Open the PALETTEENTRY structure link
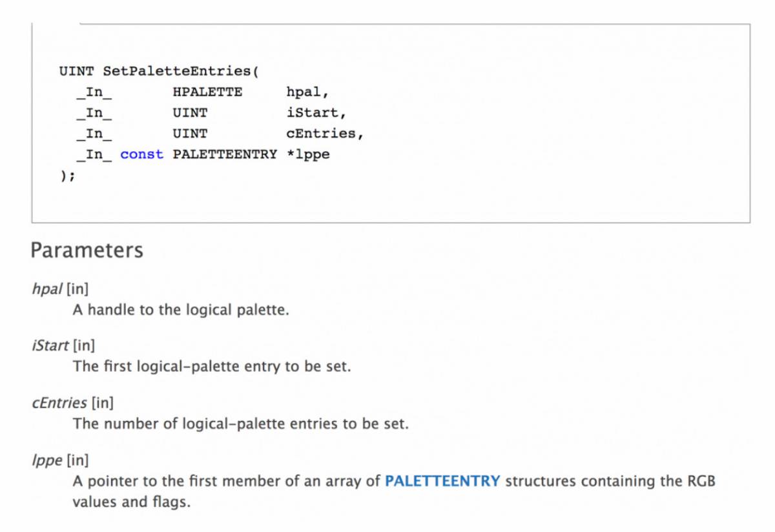 (x=442, y=481)
